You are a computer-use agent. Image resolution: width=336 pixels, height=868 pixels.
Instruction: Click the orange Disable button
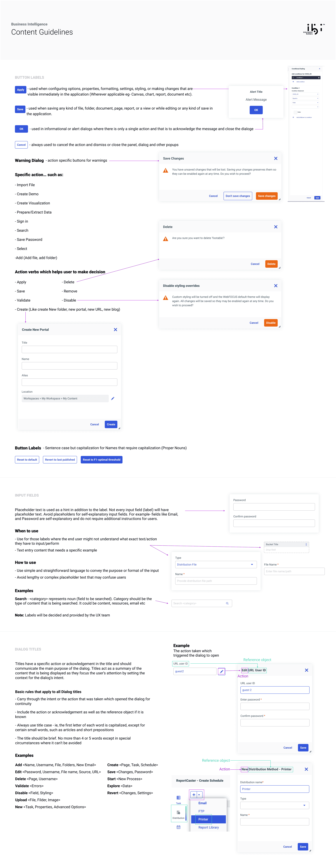click(271, 323)
